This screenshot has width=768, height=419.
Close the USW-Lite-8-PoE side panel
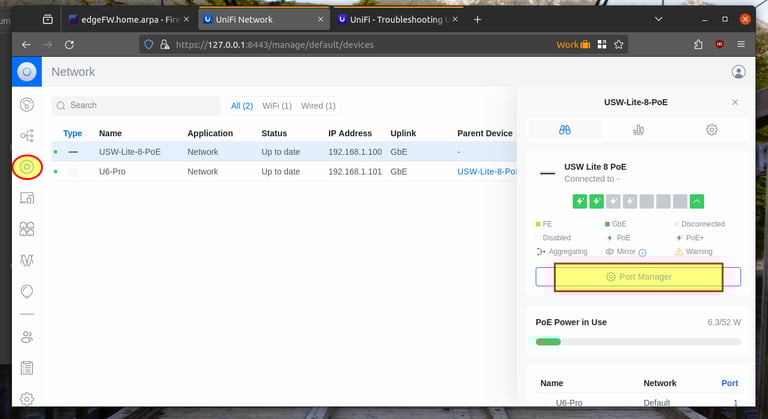click(735, 102)
